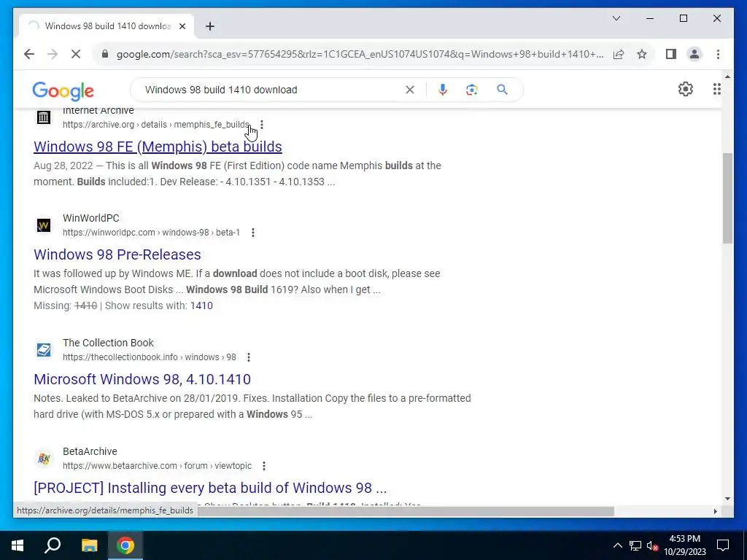Show results with 1410 link

[201, 306]
